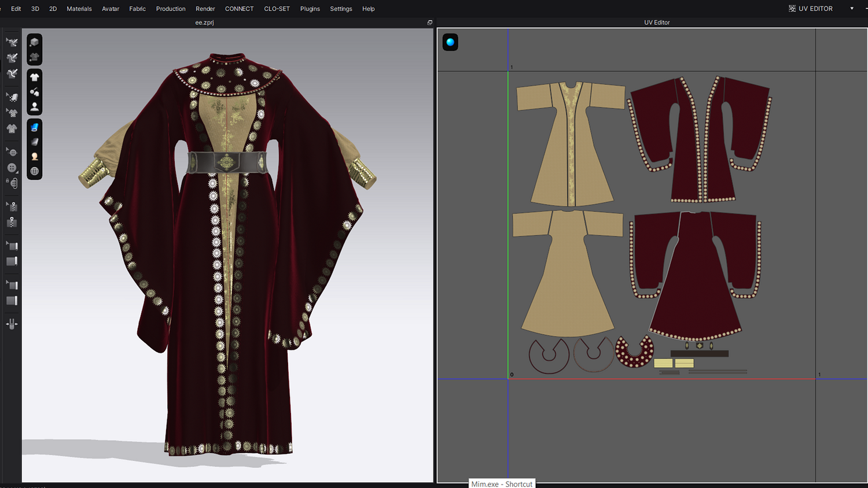
Task: Select the Edit Texture tool in left toolbar
Action: tap(12, 42)
